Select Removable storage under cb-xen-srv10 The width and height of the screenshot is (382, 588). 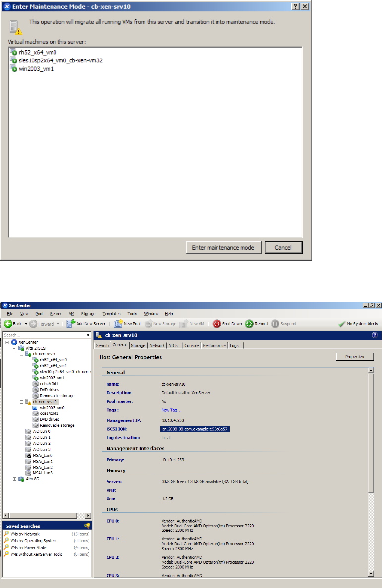[57, 425]
